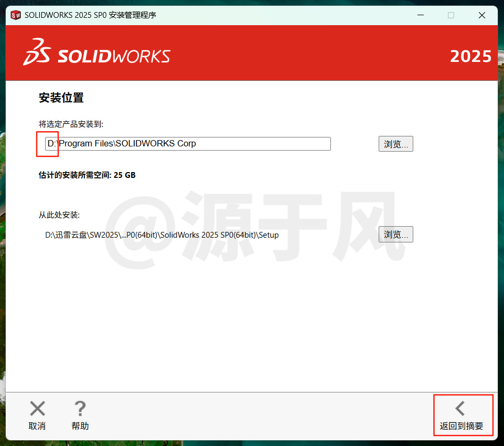Click the window title SOLIDWORKS 2025 SP0 安装管理程序
Viewport: 504px width, 446px height.
tap(90, 15)
